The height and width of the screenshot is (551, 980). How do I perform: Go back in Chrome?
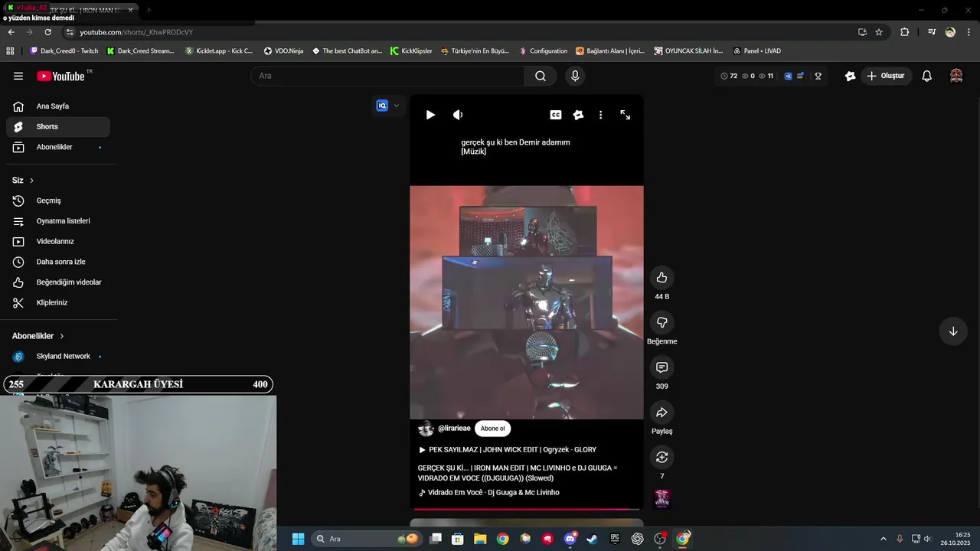[x=11, y=32]
